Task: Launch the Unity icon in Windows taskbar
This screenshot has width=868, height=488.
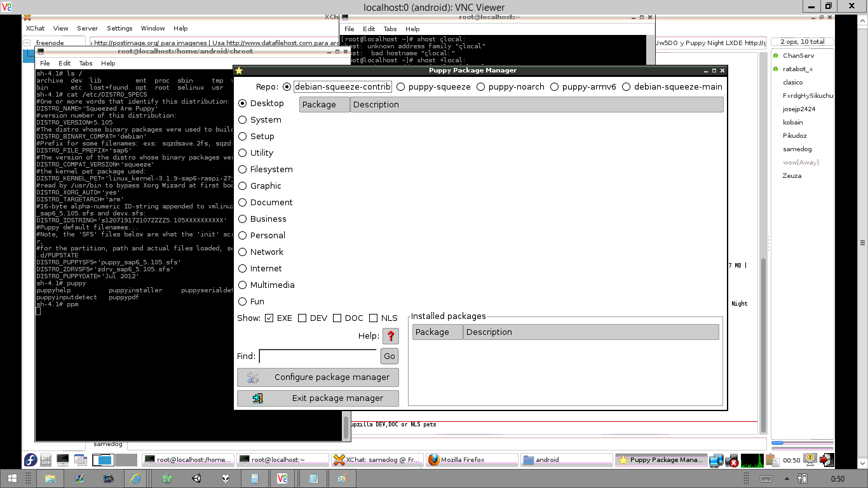Action: coord(197,478)
